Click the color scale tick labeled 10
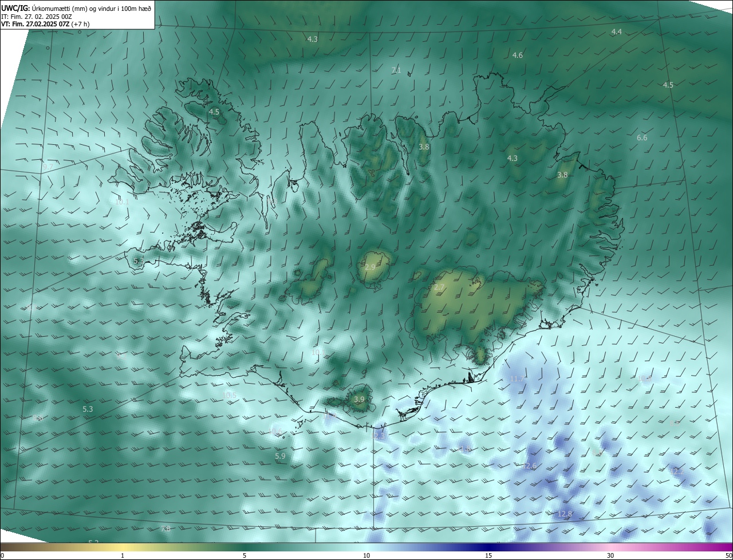This screenshot has height=560, width=733. [366, 555]
